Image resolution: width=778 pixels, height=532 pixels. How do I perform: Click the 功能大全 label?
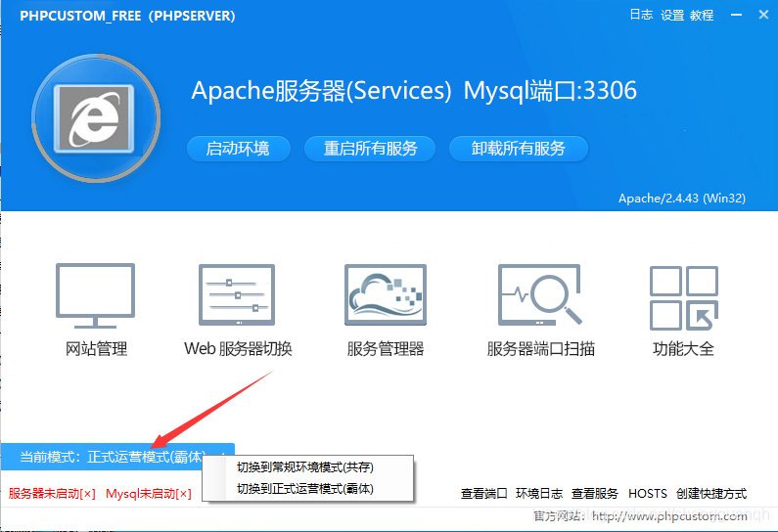[x=683, y=348]
